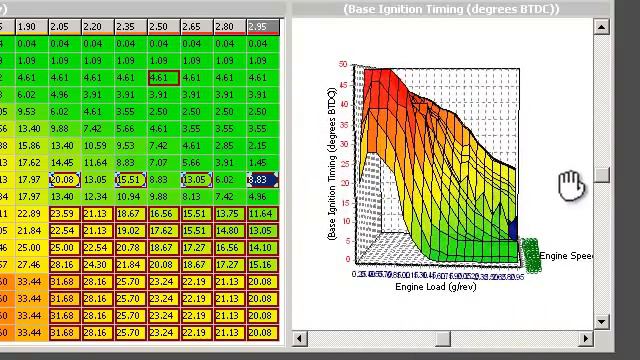Select the 1.45 timing cell
Screen dimensions: 640x360
pos(263,163)
